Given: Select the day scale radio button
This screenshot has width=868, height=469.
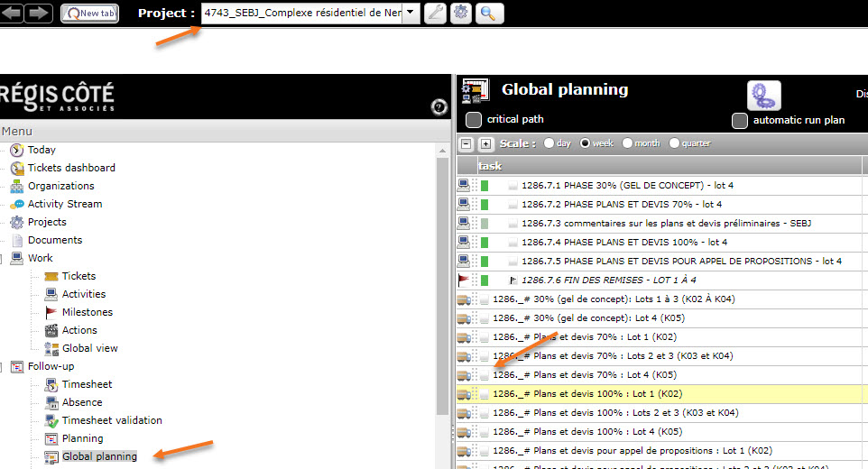Looking at the screenshot, I should [549, 143].
